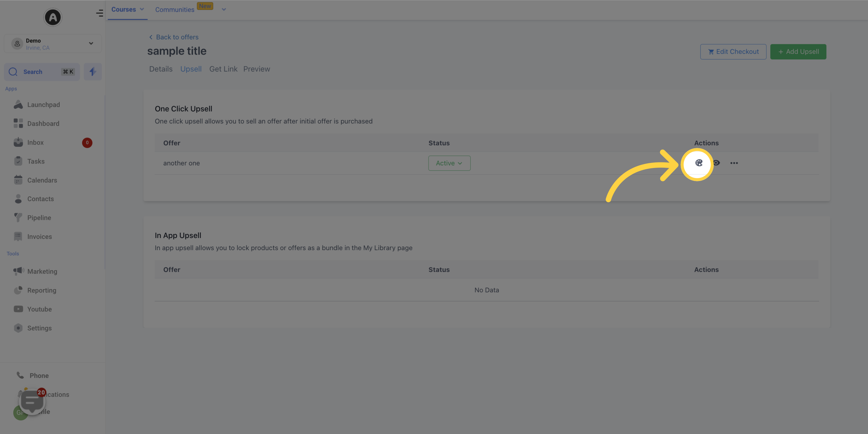Click the Get Link tab
868x434 pixels.
[x=223, y=69]
